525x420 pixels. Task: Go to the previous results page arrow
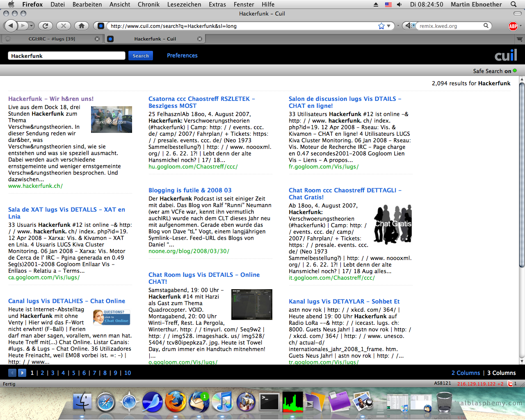click(x=12, y=373)
